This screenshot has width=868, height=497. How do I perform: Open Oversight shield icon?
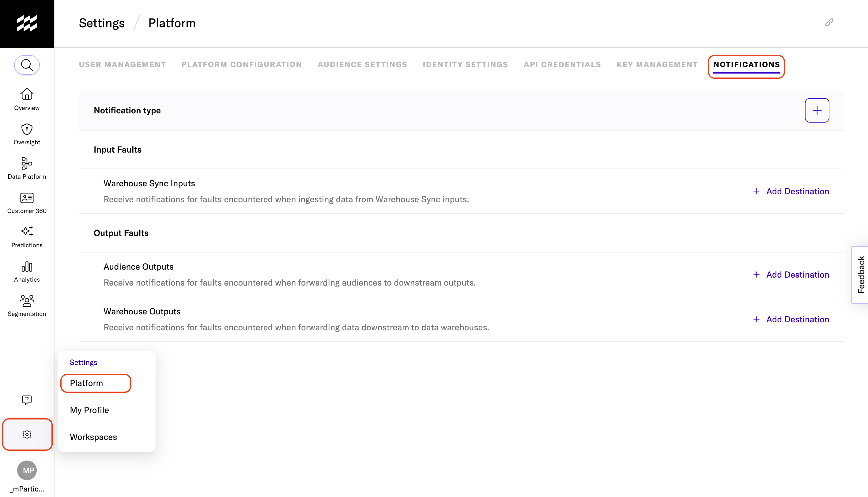click(27, 134)
